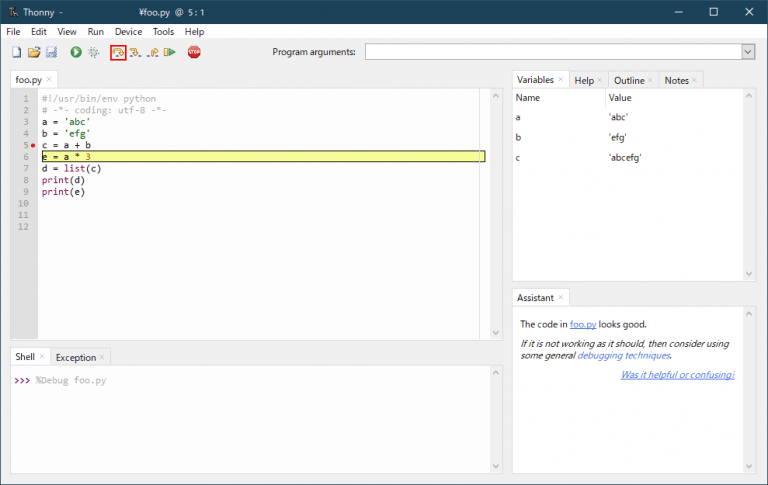Switch to the Outline tab
This screenshot has height=485, width=768.
click(x=629, y=80)
